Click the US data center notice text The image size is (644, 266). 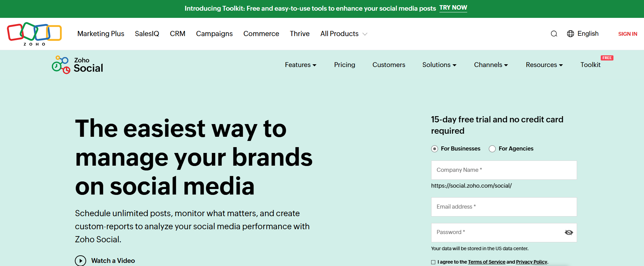tap(480, 248)
